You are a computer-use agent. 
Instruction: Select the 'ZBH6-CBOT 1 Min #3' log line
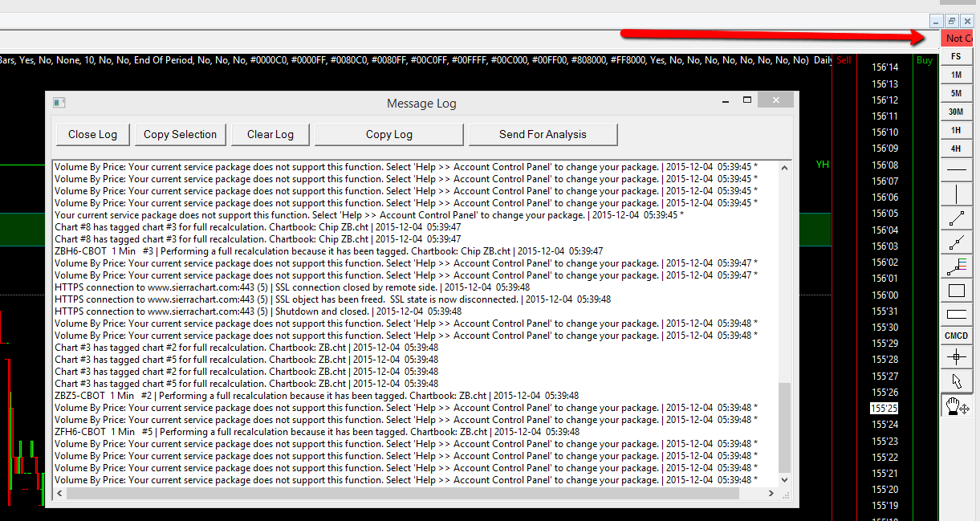click(x=329, y=251)
